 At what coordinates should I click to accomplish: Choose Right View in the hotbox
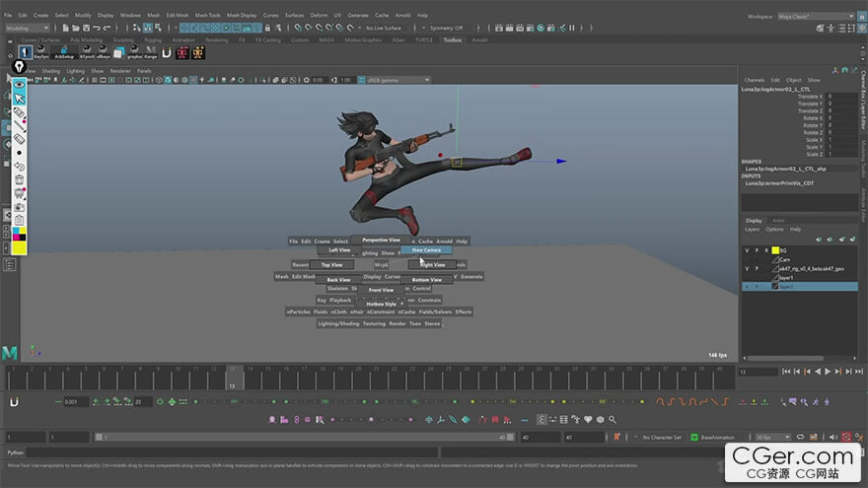click(432, 265)
